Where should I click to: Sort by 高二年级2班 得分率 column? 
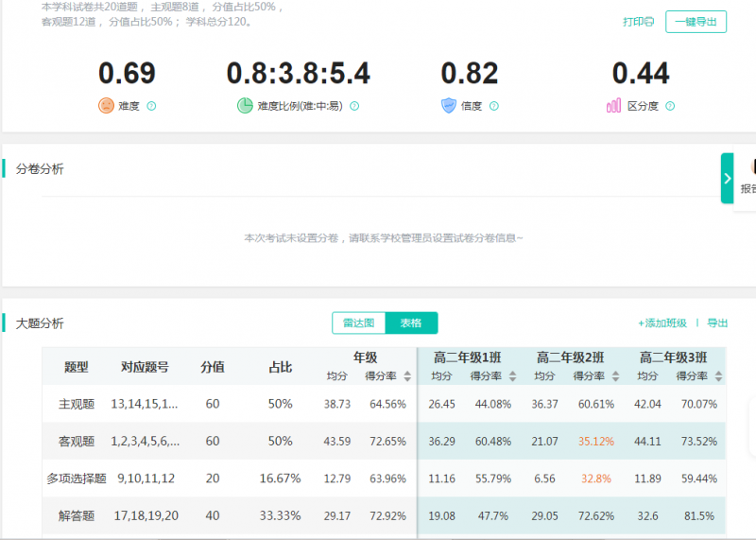(615, 376)
